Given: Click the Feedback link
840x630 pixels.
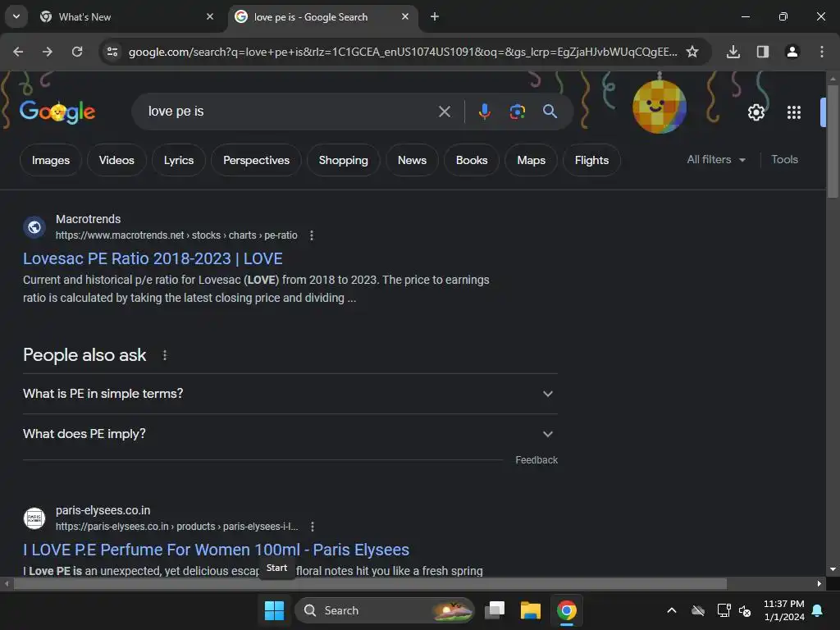Looking at the screenshot, I should tap(536, 460).
